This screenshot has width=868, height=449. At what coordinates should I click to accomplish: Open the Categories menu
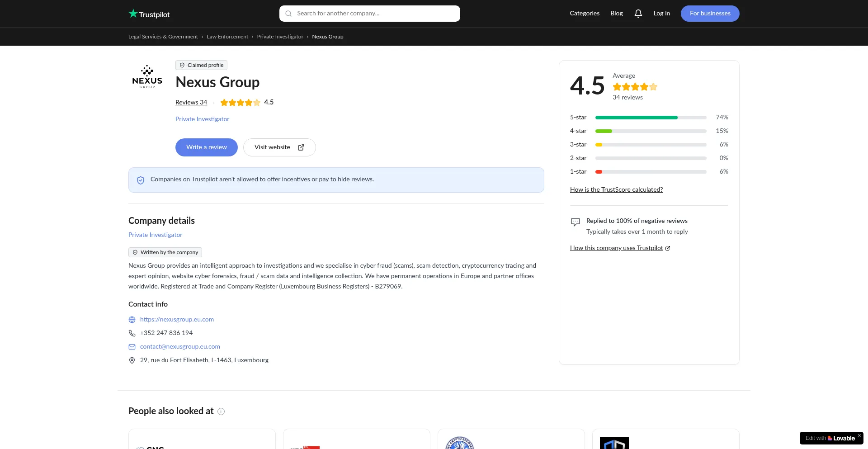click(584, 13)
